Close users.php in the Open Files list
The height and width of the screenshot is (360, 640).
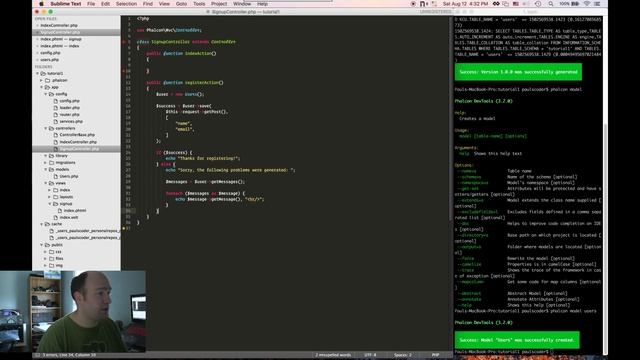click(x=37, y=60)
